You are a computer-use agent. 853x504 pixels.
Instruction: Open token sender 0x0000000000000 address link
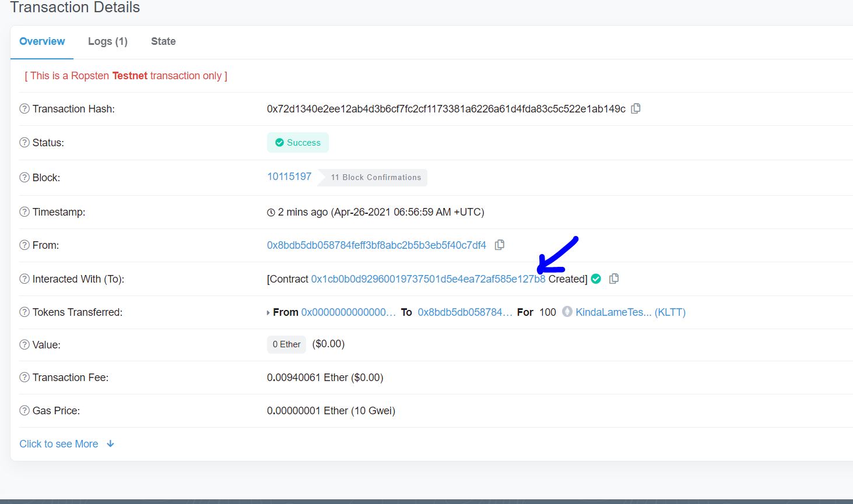click(x=349, y=312)
